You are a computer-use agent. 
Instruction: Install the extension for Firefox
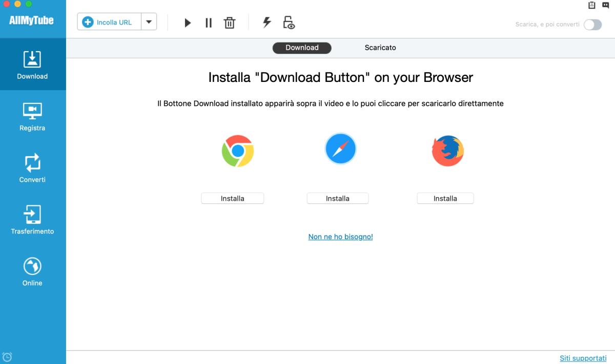tap(445, 198)
